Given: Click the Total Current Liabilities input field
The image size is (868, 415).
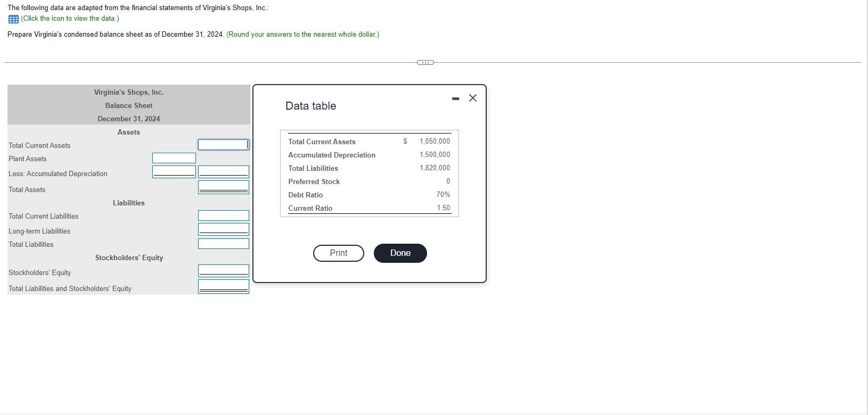Looking at the screenshot, I should [224, 215].
